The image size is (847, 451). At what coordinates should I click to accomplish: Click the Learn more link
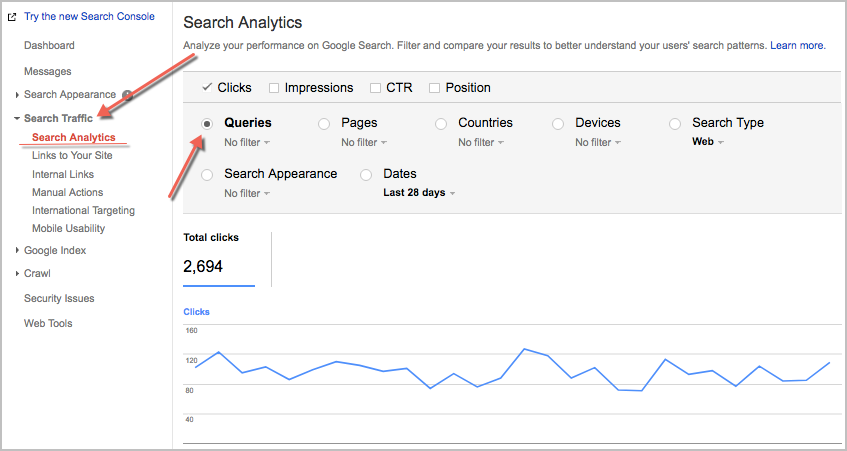798,46
